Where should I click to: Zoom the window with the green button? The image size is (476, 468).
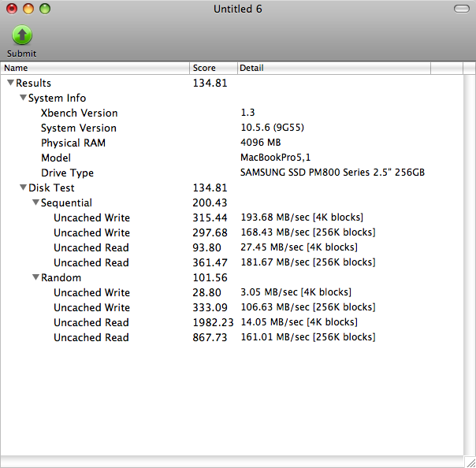coord(45,9)
